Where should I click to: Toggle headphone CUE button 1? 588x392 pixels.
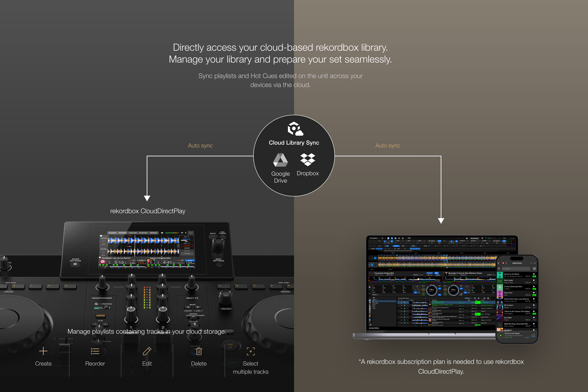click(x=95, y=324)
